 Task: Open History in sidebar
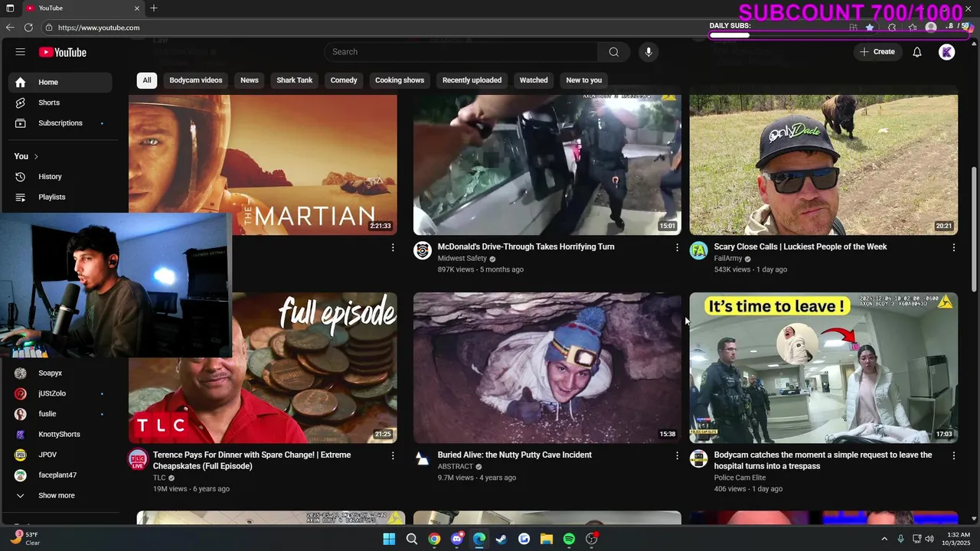tap(60, 177)
